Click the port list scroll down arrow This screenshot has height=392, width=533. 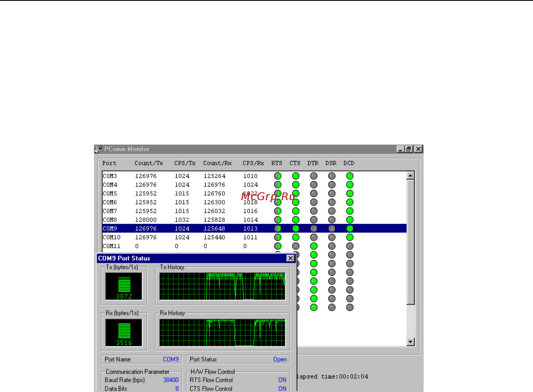coord(410,342)
